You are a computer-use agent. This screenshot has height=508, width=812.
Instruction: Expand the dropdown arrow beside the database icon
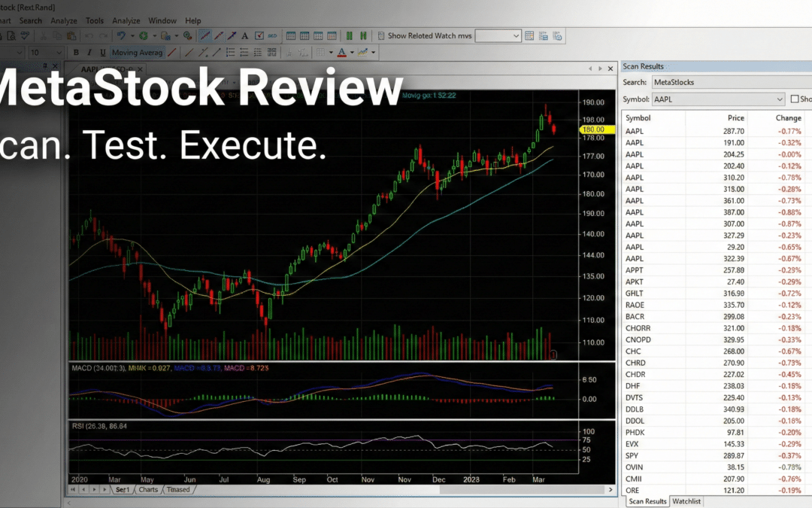(177, 36)
